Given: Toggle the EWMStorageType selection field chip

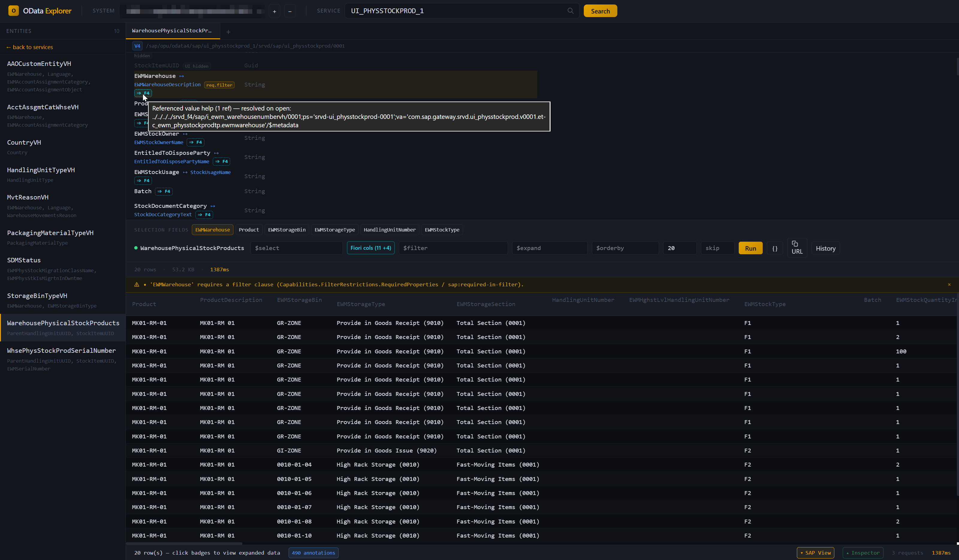Looking at the screenshot, I should point(334,230).
